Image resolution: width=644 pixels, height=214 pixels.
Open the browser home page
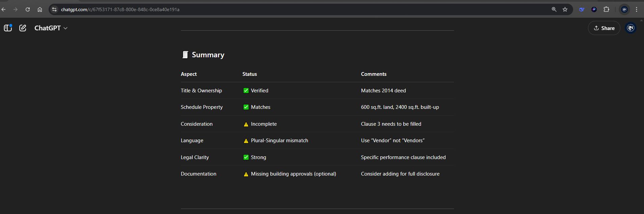tap(40, 9)
